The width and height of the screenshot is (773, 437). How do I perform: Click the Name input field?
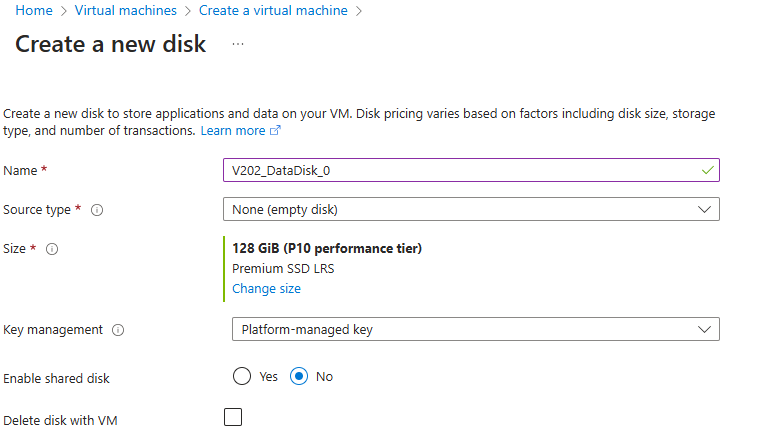pyautogui.click(x=460, y=170)
